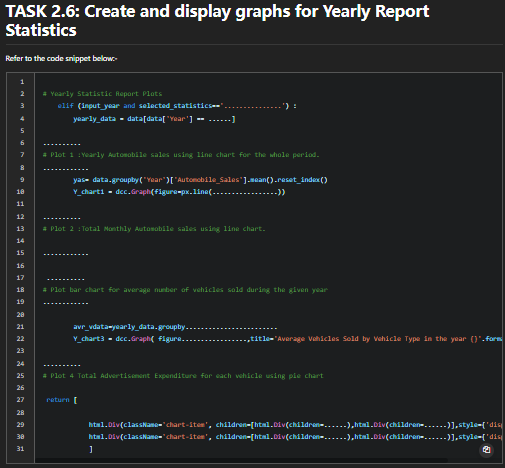Click the closing bracket on line 31
This screenshot has width=505, height=468.
91,449
